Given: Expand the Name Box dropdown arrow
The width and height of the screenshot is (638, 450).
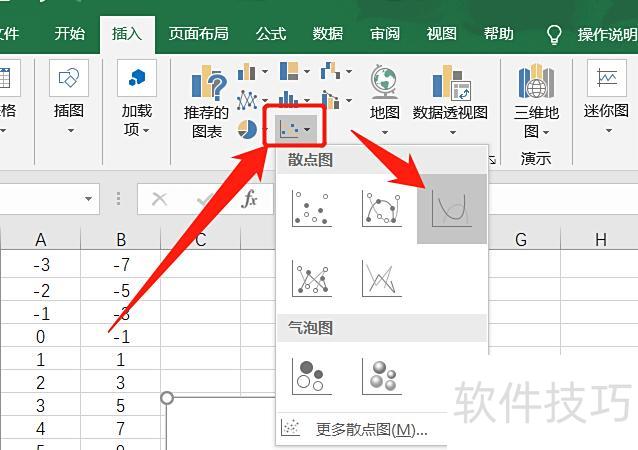Looking at the screenshot, I should tap(88, 199).
